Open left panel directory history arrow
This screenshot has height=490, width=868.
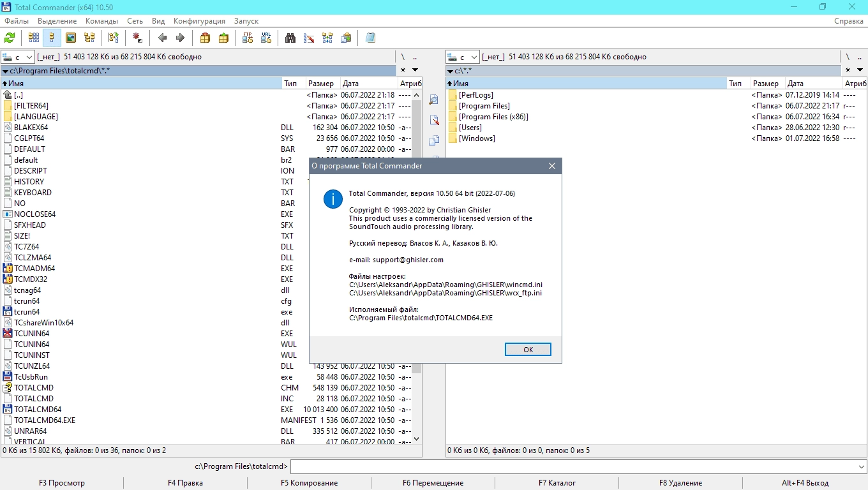[415, 70]
